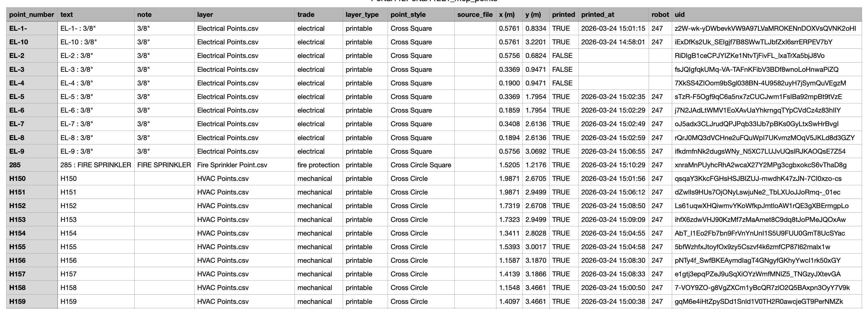Select the point_number column header
The image size is (868, 309).
pos(32,14)
